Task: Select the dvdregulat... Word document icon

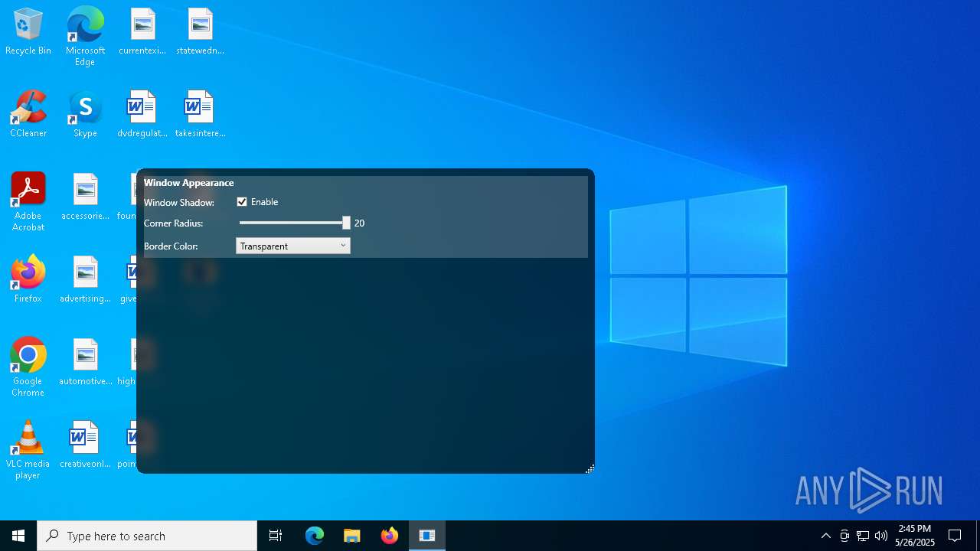Action: coord(142,115)
